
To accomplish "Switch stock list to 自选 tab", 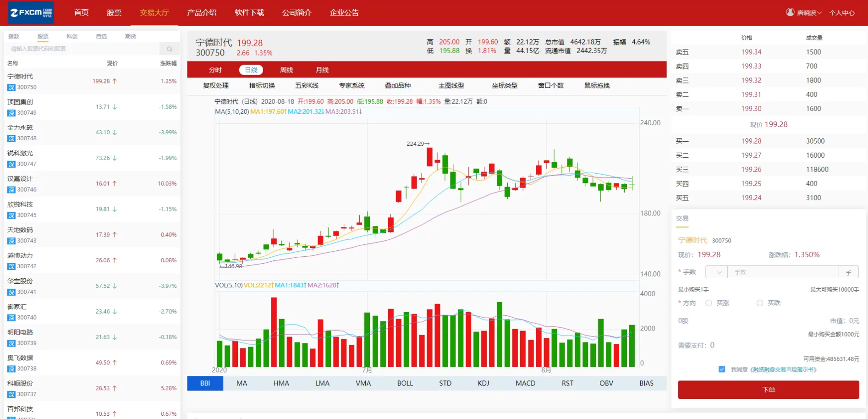I will [x=101, y=36].
